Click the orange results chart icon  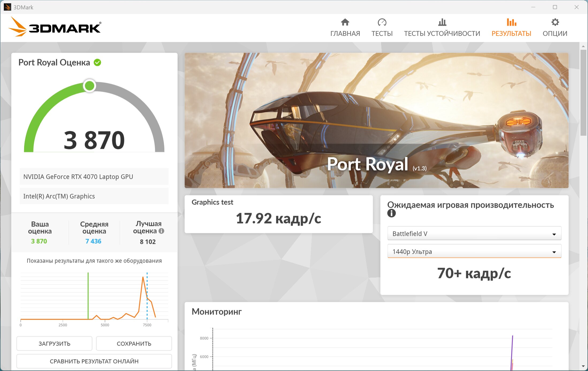(x=511, y=22)
